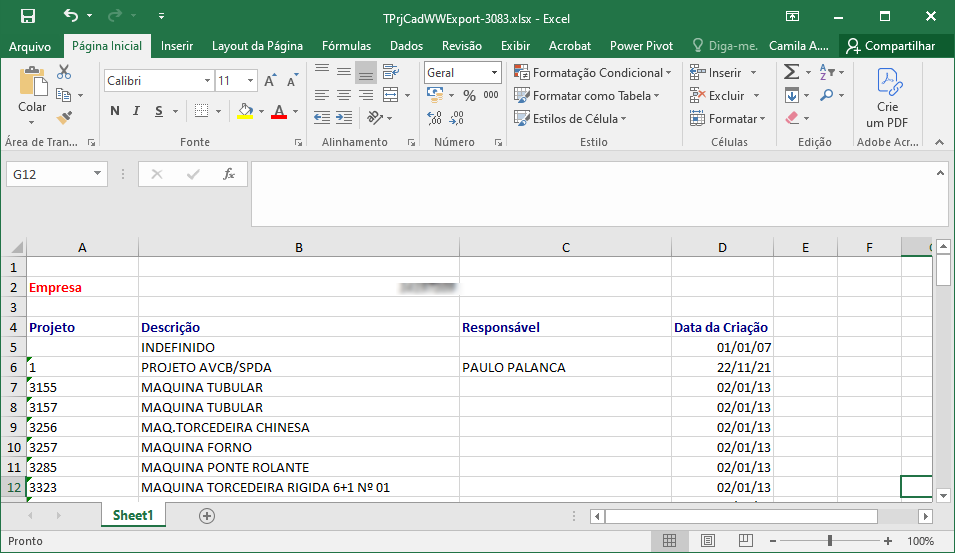Undo the last action

[71, 16]
